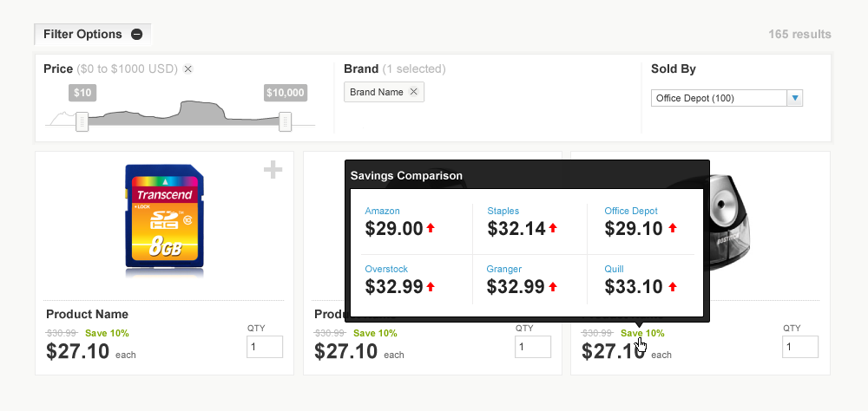Click the Savings Comparison popup title

[406, 176]
